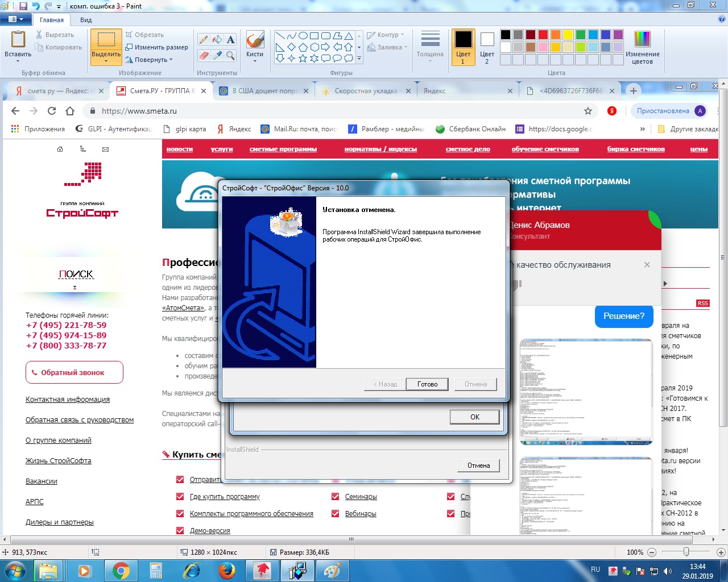Click the Crop (Обрезать) command
728x582 pixels.
point(144,35)
